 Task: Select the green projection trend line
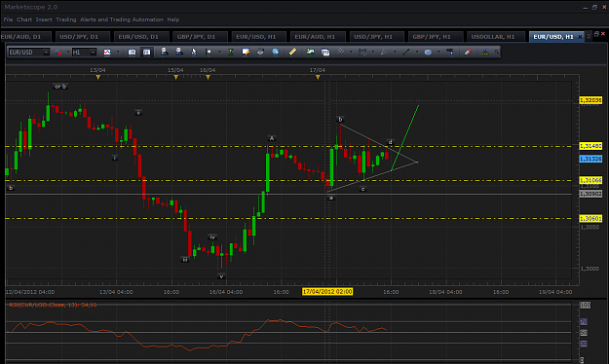[x=404, y=137]
